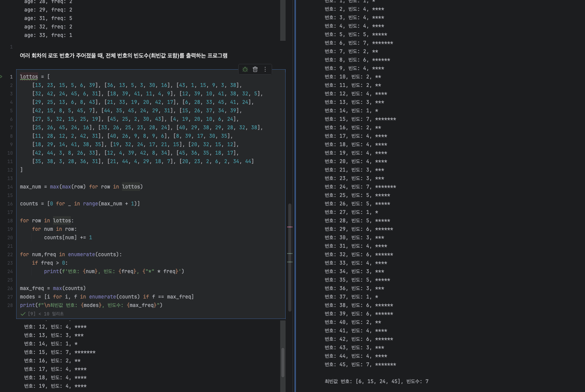Click the '번호: 29, 빈도: 6' output line
Image resolution: width=585 pixels, height=392 pixels.
pos(359,229)
